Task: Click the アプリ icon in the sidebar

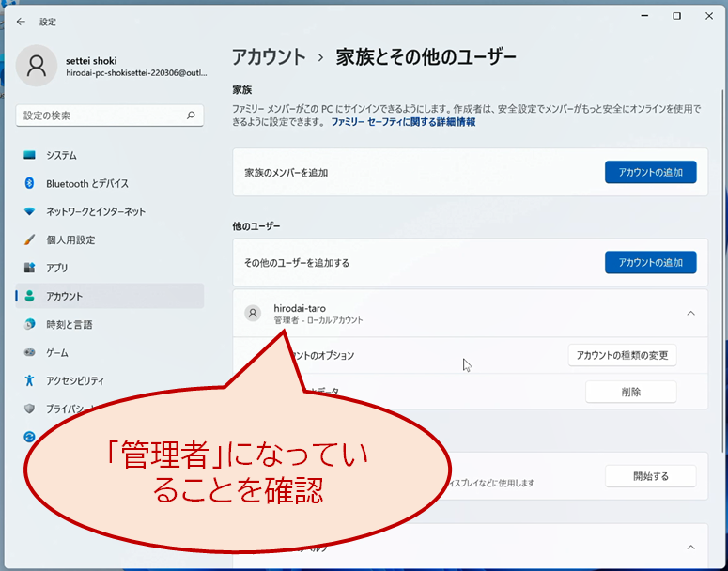Action: pos(29,268)
